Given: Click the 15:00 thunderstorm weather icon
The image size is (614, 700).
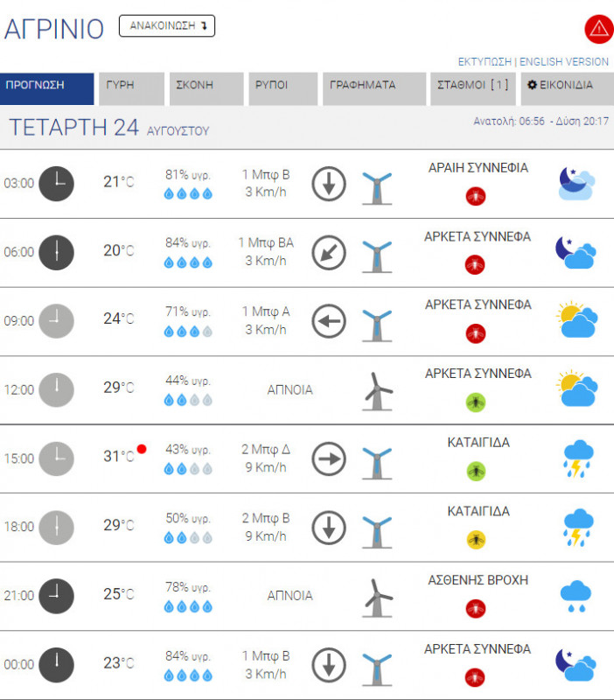Looking at the screenshot, I should pyautogui.click(x=576, y=458).
